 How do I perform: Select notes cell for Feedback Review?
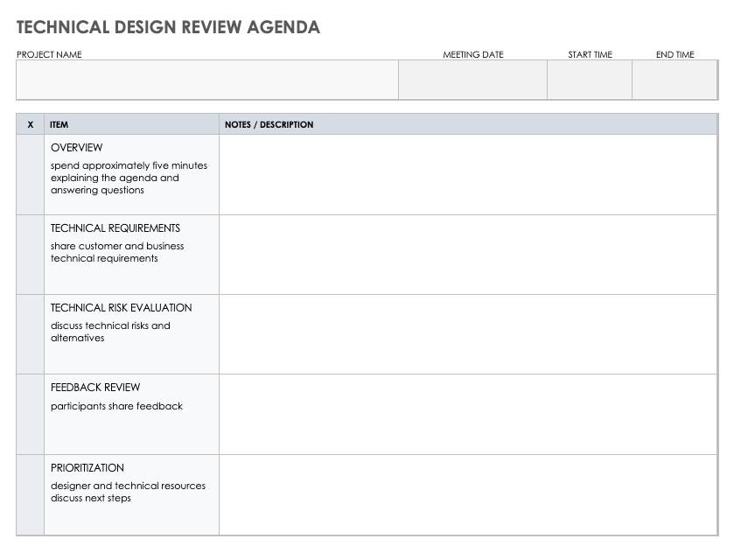467,414
